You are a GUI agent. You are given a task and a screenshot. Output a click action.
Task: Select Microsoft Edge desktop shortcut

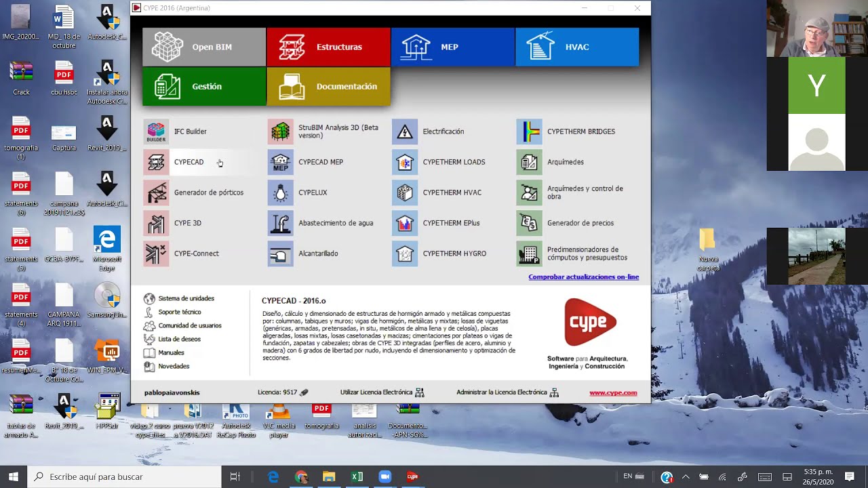click(107, 249)
